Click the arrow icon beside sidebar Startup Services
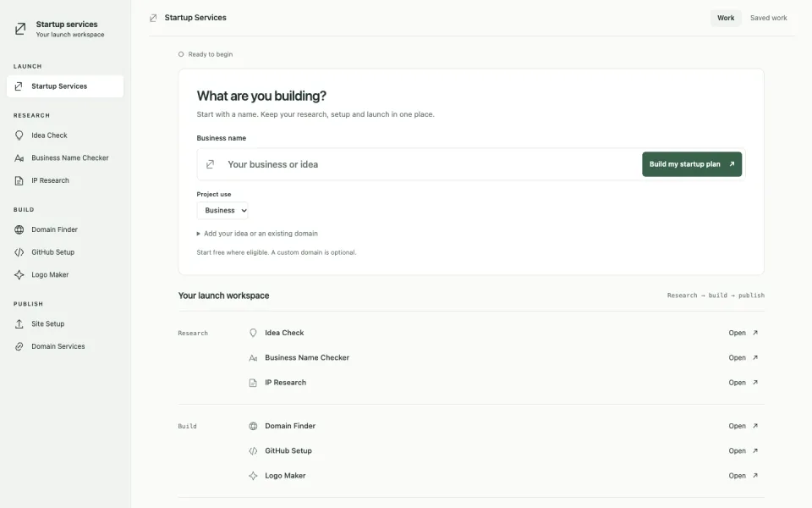812x508 pixels. pyautogui.click(x=19, y=86)
